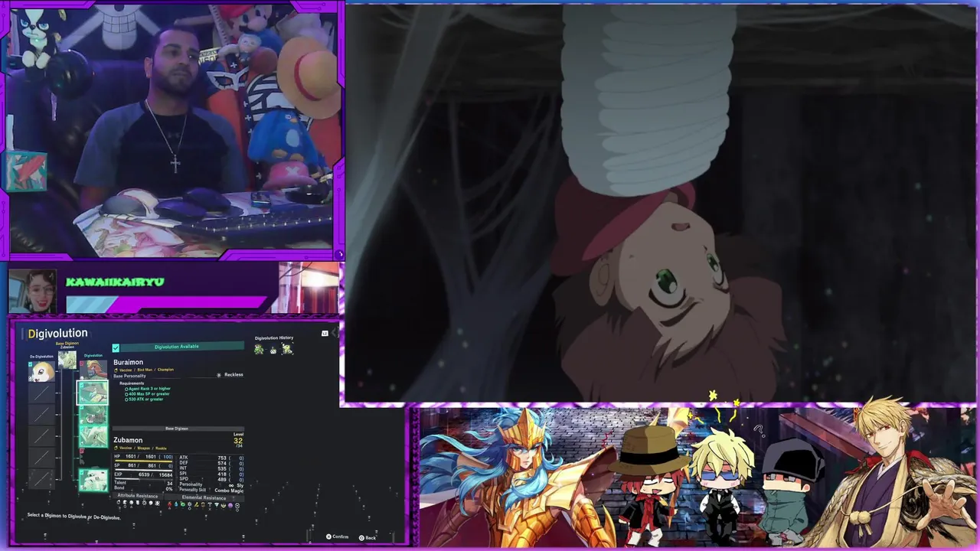The width and height of the screenshot is (980, 551).
Task: Click the Talent 34 row
Action: pyautogui.click(x=143, y=483)
